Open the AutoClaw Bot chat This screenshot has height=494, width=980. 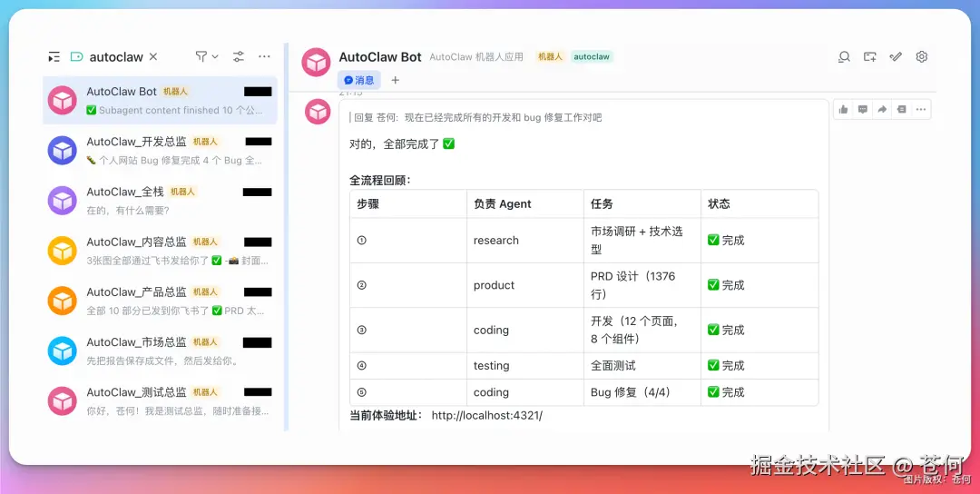pos(160,100)
